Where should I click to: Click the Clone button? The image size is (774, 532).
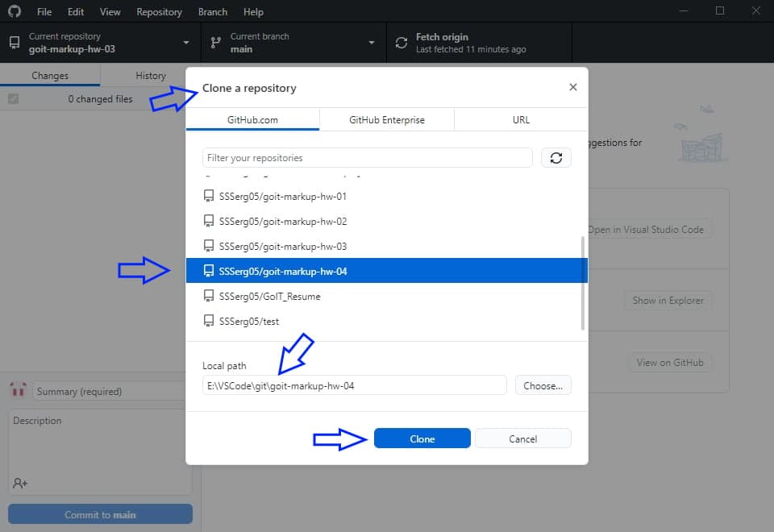(422, 438)
